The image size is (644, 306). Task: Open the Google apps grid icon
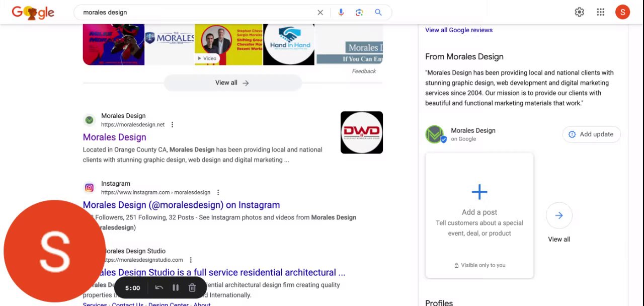(601, 12)
